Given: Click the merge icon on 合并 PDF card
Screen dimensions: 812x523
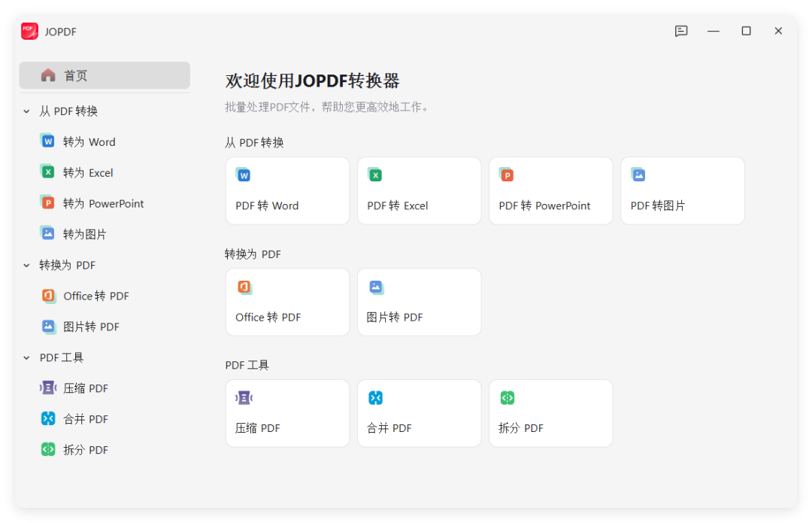Looking at the screenshot, I should pyautogui.click(x=375, y=398).
